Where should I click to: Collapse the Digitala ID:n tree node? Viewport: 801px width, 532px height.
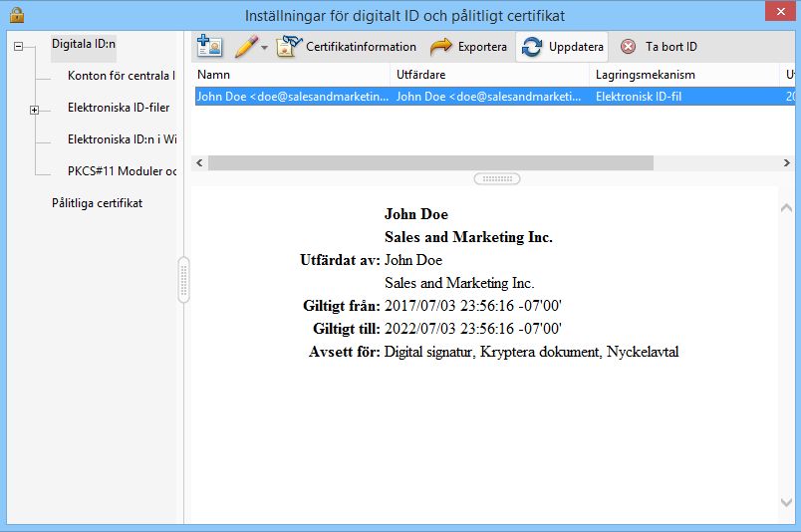tap(18, 47)
